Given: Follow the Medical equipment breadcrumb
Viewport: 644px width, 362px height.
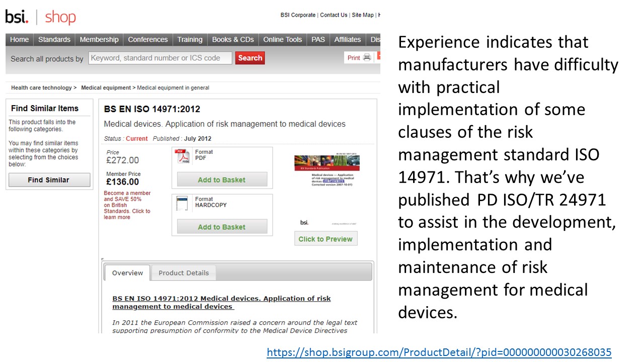Looking at the screenshot, I should tap(106, 87).
